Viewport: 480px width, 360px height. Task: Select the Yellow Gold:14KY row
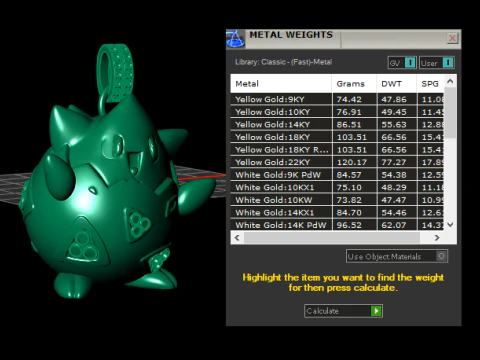(337, 124)
